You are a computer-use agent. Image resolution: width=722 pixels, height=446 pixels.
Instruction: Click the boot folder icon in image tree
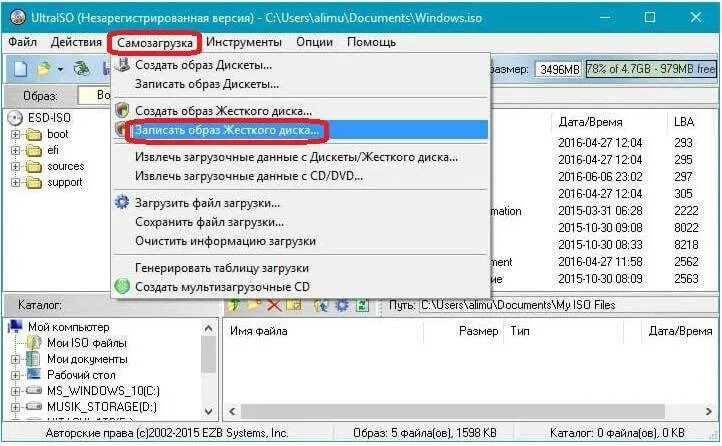tap(34, 134)
